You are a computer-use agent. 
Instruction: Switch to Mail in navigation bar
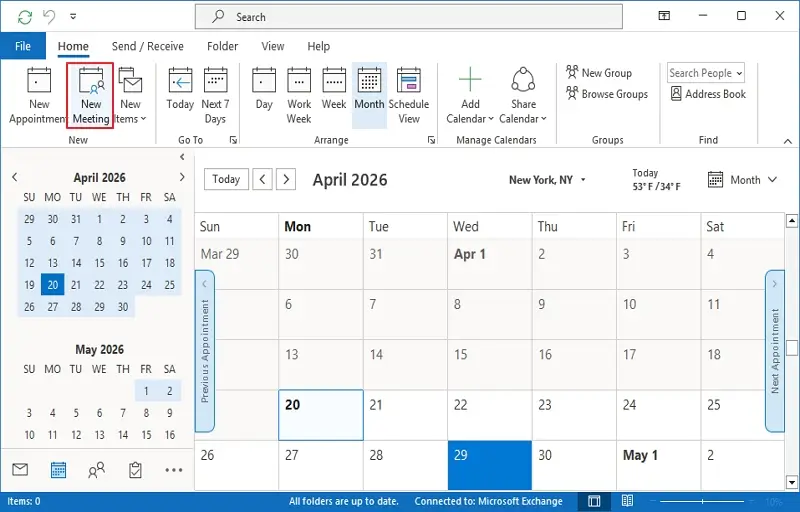[x=20, y=469]
